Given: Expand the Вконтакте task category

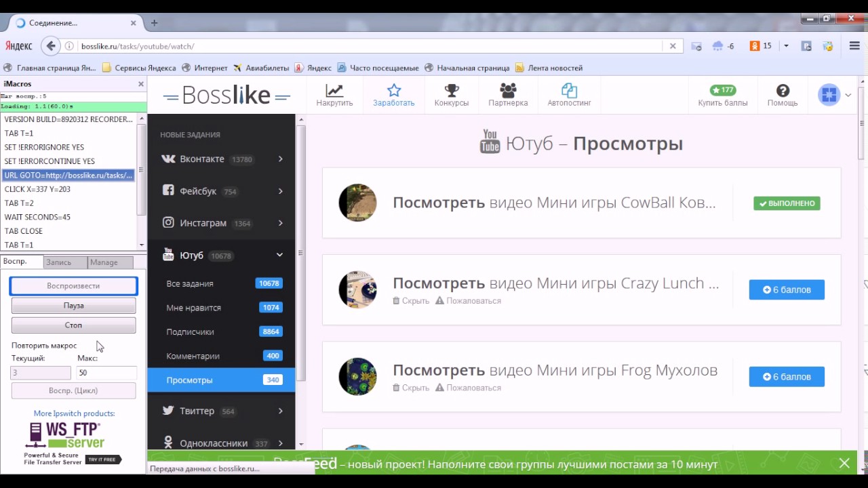Looking at the screenshot, I should click(281, 159).
